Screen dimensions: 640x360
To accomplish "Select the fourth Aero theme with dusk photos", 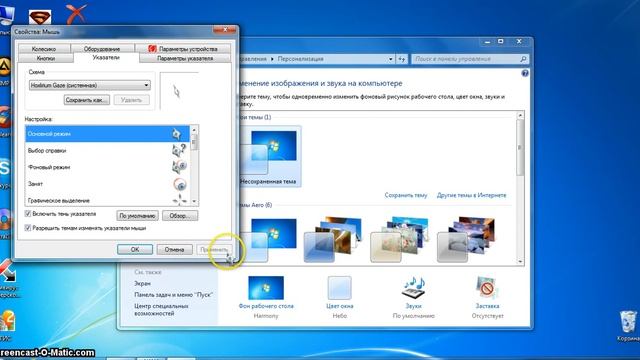I will coord(466,240).
